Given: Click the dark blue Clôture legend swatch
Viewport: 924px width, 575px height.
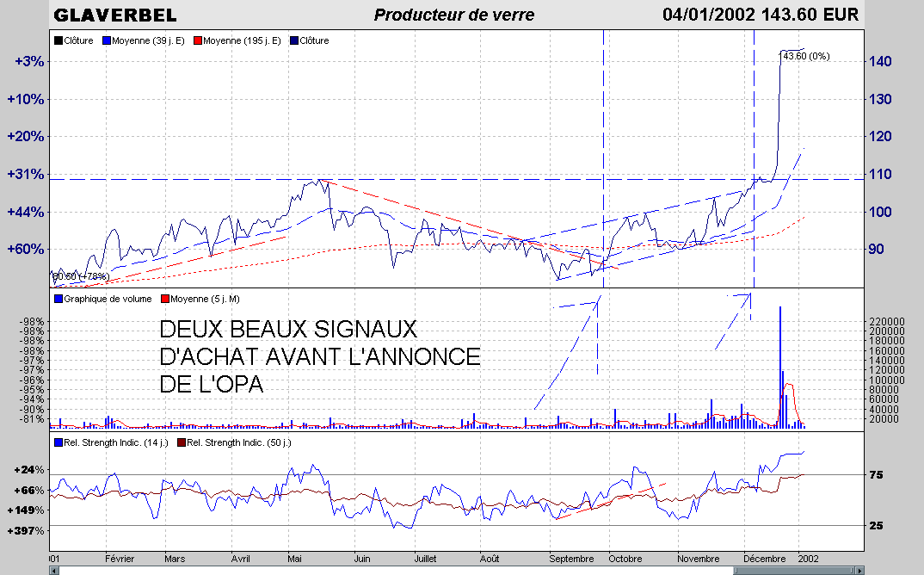Looking at the screenshot, I should (x=294, y=40).
